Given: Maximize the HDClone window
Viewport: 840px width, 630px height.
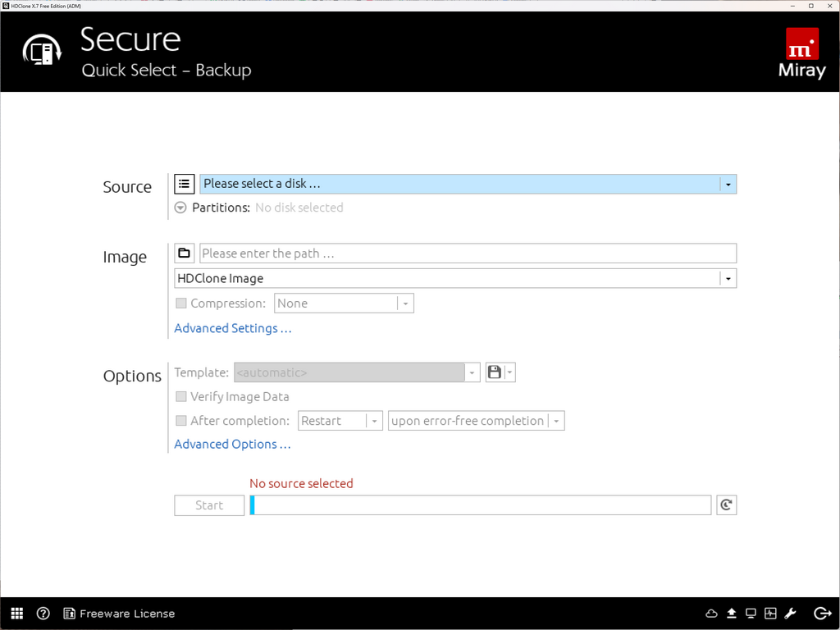Looking at the screenshot, I should coord(811,6).
